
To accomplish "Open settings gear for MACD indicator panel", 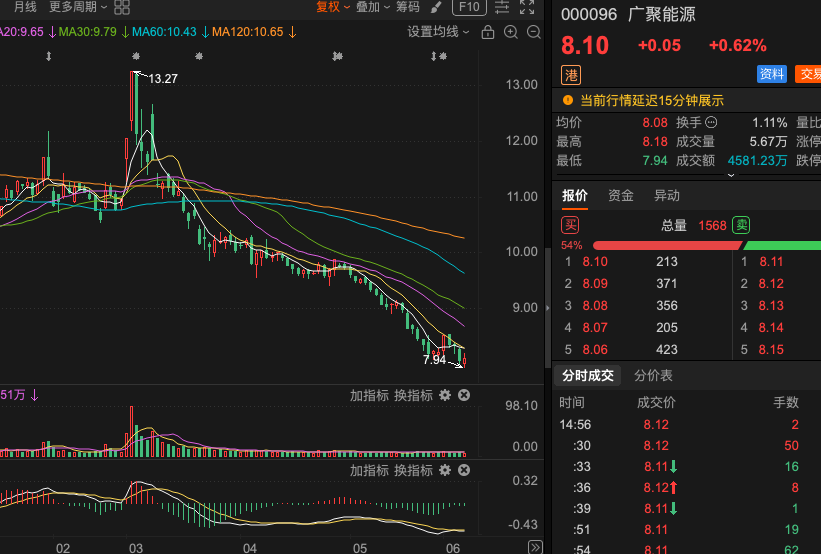I will (x=445, y=470).
